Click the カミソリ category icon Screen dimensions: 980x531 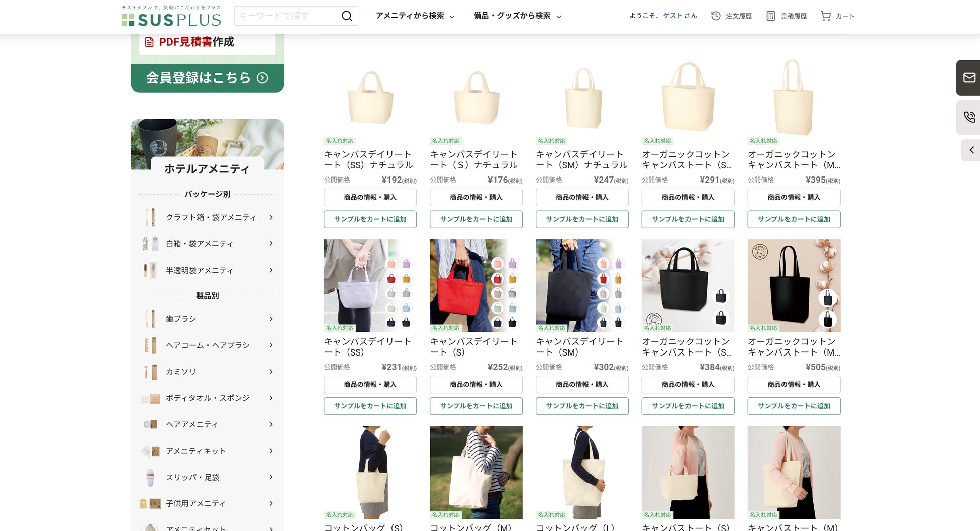(150, 372)
